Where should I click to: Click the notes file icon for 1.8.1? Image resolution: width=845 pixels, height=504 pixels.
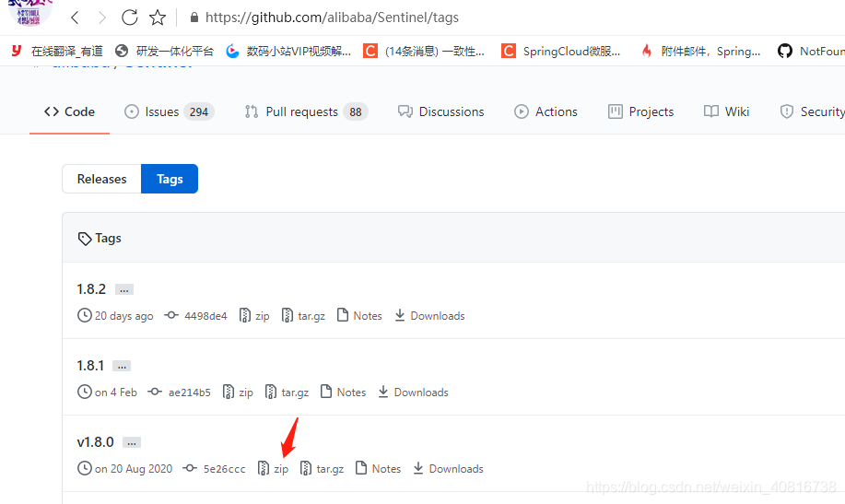[x=326, y=392]
